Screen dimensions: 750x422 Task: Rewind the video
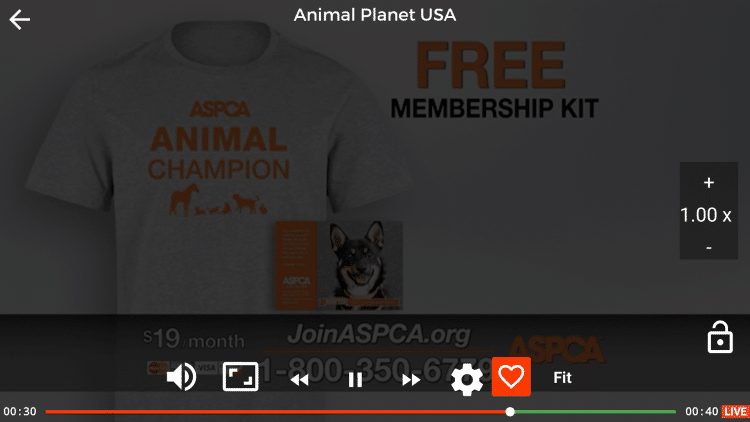(x=300, y=380)
